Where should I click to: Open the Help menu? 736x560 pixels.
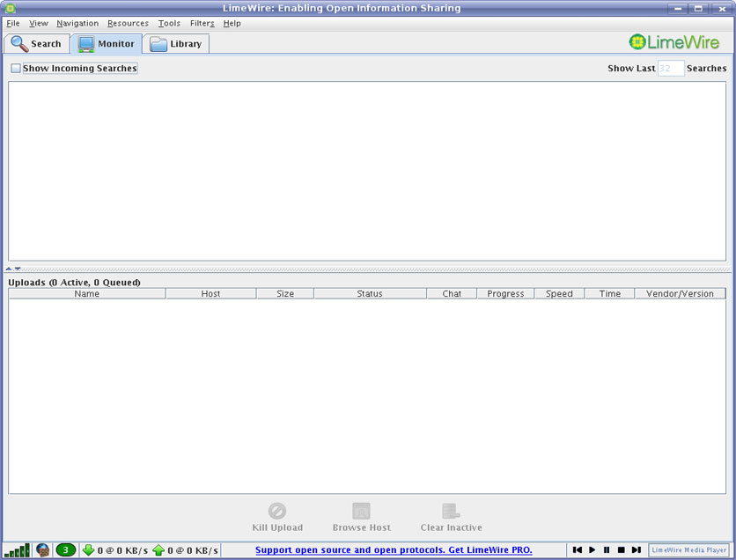232,23
